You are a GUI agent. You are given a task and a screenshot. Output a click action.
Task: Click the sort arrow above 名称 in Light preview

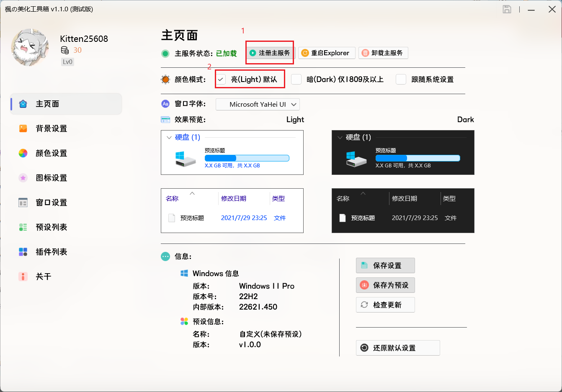[192, 193]
